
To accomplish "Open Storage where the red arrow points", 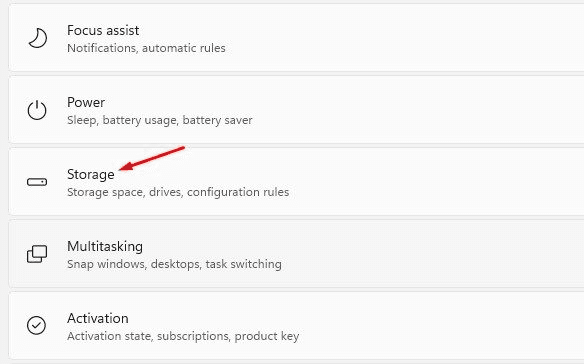I will pos(91,174).
